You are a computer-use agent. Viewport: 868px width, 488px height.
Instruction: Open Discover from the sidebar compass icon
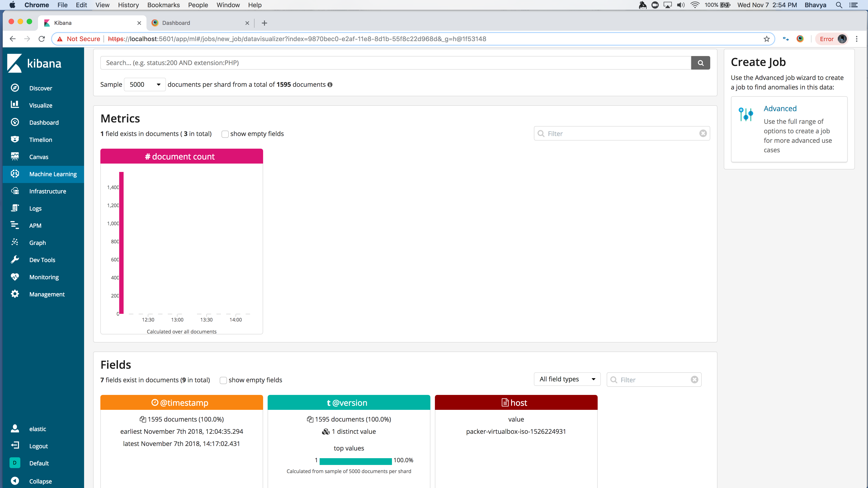15,88
